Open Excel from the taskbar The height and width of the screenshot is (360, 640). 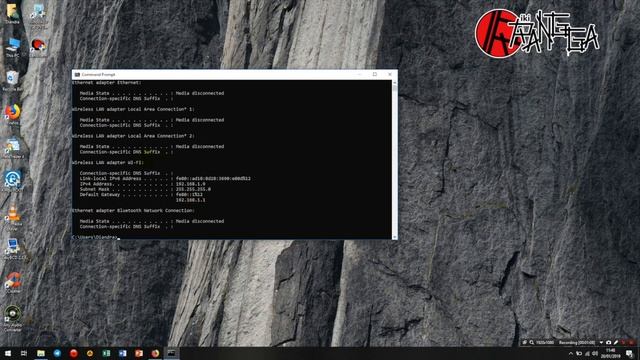click(x=106, y=353)
